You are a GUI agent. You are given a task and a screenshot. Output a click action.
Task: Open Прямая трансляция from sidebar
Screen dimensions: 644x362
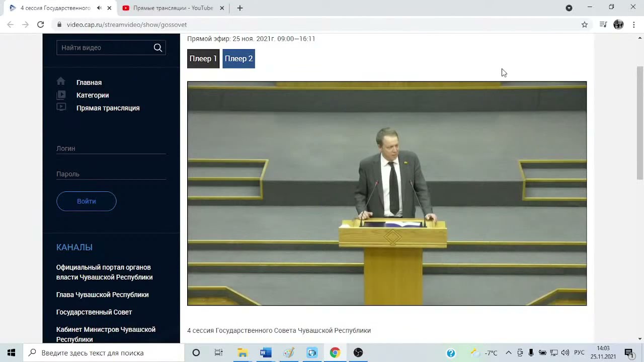[x=108, y=108]
